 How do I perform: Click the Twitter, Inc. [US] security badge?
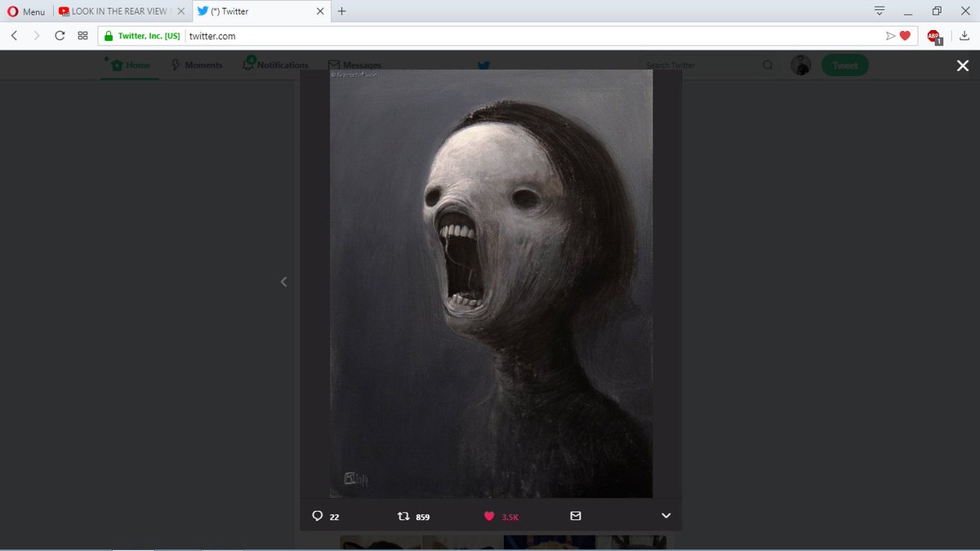(x=140, y=36)
